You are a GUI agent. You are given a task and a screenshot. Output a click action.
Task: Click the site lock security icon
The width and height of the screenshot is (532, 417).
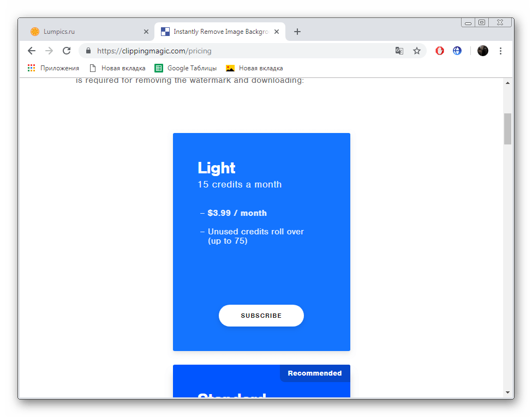coord(88,51)
